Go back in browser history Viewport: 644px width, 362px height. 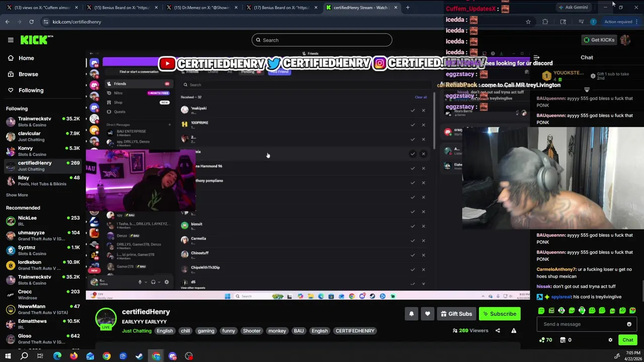pos(7,22)
